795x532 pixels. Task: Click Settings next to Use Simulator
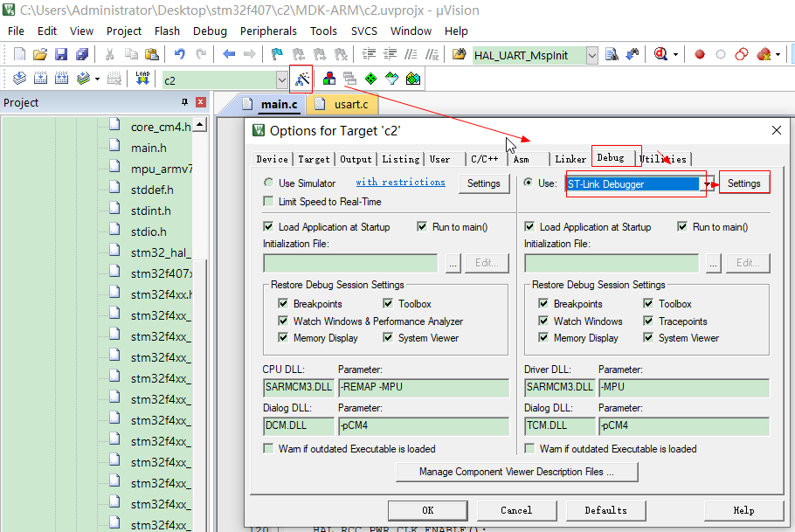pyautogui.click(x=484, y=183)
